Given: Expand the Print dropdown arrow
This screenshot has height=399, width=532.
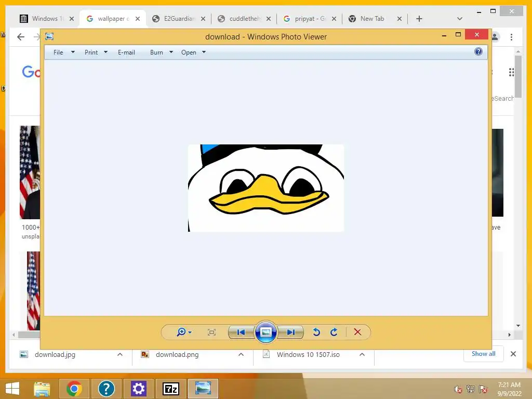Looking at the screenshot, I should [105, 52].
